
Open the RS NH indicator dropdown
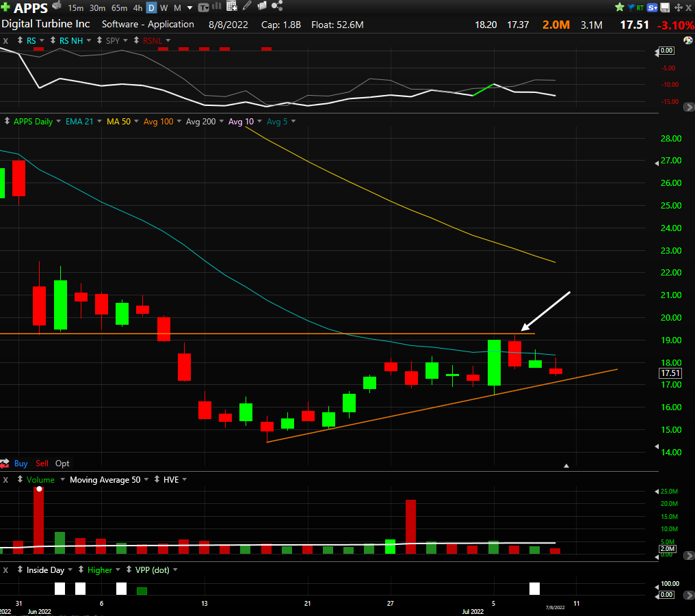click(x=89, y=40)
